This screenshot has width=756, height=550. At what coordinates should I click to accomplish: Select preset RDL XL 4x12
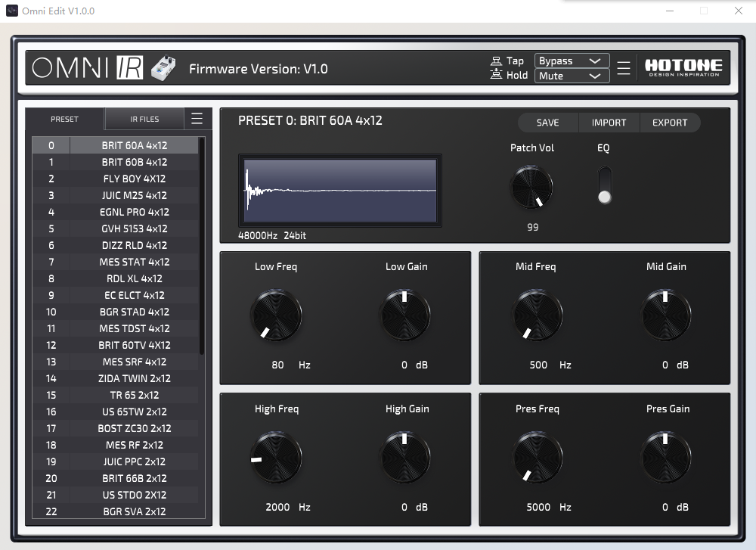(x=115, y=278)
